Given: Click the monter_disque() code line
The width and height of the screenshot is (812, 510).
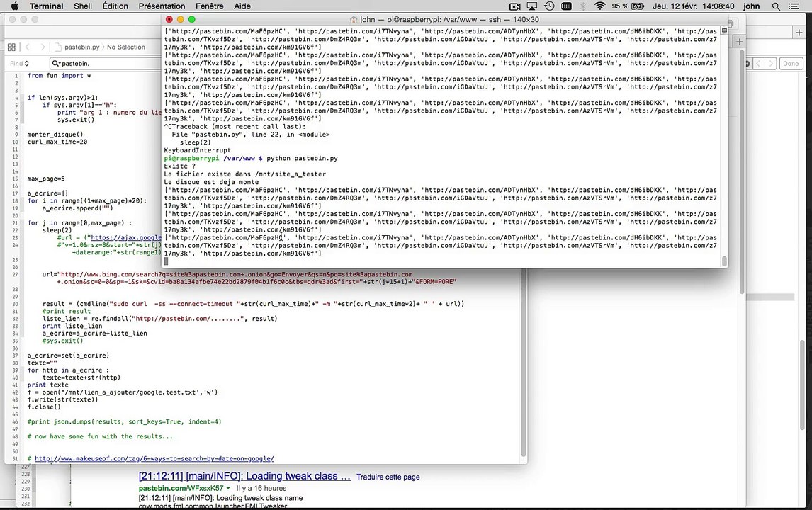Looking at the screenshot, I should point(55,135).
